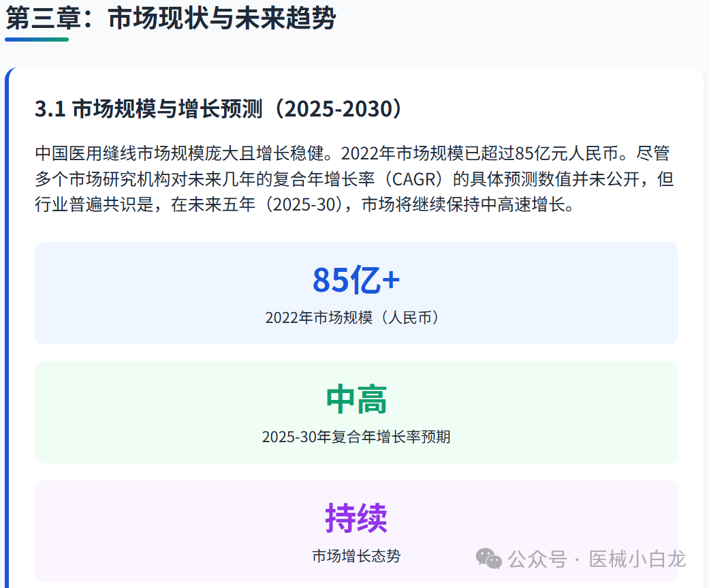This screenshot has height=588, width=709.
Task: Click the paragraph line starting 行业普遍共识是
Action: pos(304,204)
